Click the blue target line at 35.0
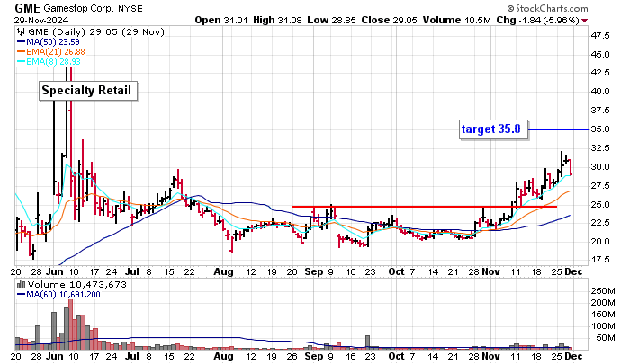 click(558, 129)
